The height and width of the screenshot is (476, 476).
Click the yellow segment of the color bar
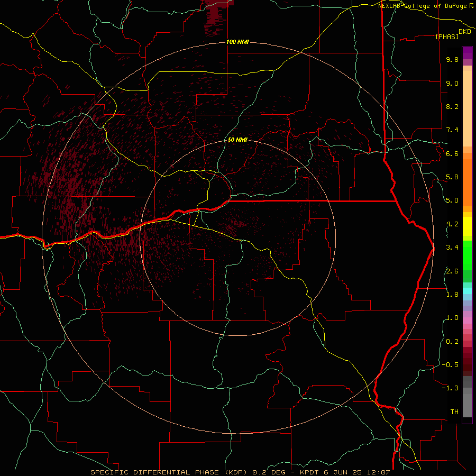coord(467,226)
